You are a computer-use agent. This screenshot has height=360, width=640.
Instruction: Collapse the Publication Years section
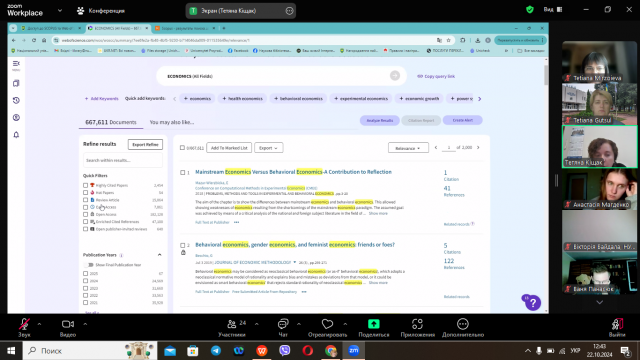[x=160, y=255]
